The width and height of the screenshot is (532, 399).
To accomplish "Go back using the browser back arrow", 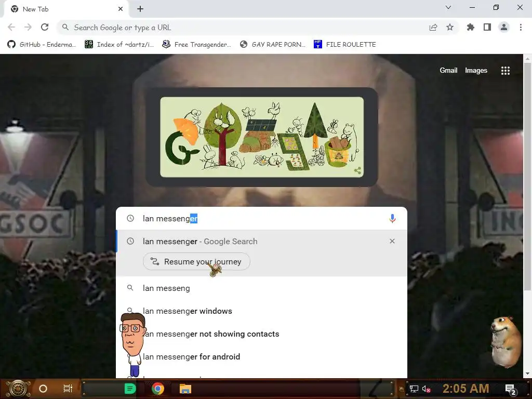I will click(x=11, y=28).
